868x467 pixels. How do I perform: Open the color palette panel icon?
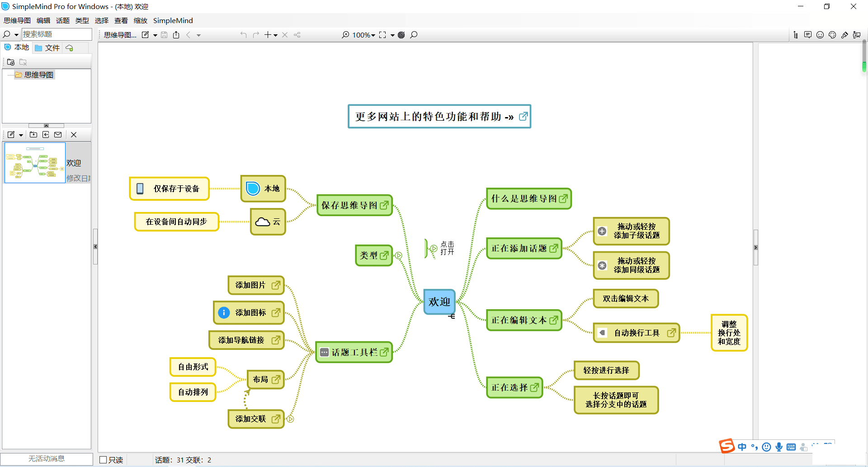(x=832, y=35)
